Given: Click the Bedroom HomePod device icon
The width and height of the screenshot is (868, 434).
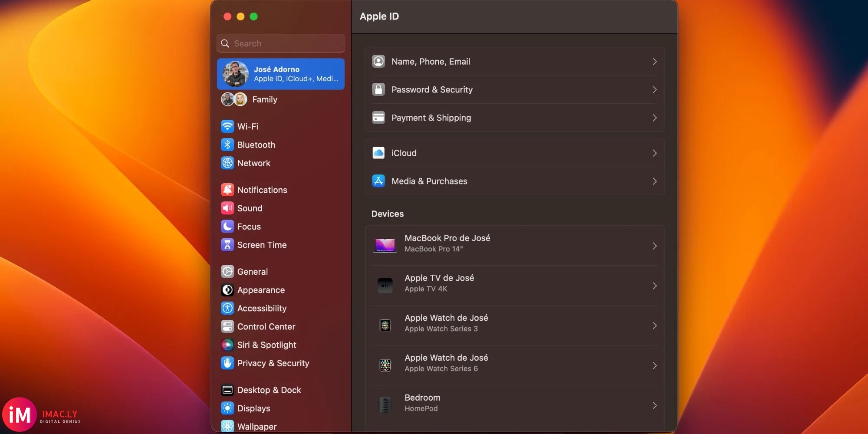Looking at the screenshot, I should [x=385, y=405].
